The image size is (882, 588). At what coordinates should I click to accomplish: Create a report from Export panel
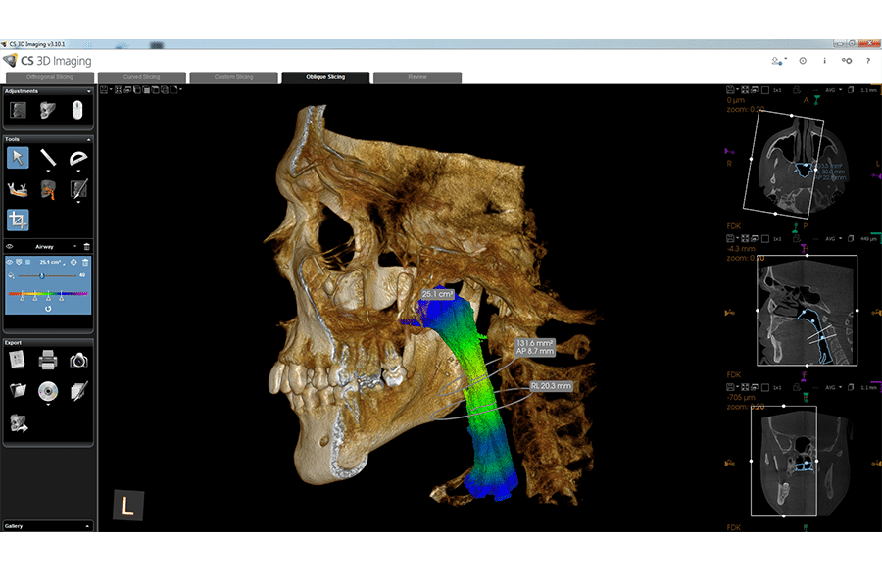(x=18, y=360)
